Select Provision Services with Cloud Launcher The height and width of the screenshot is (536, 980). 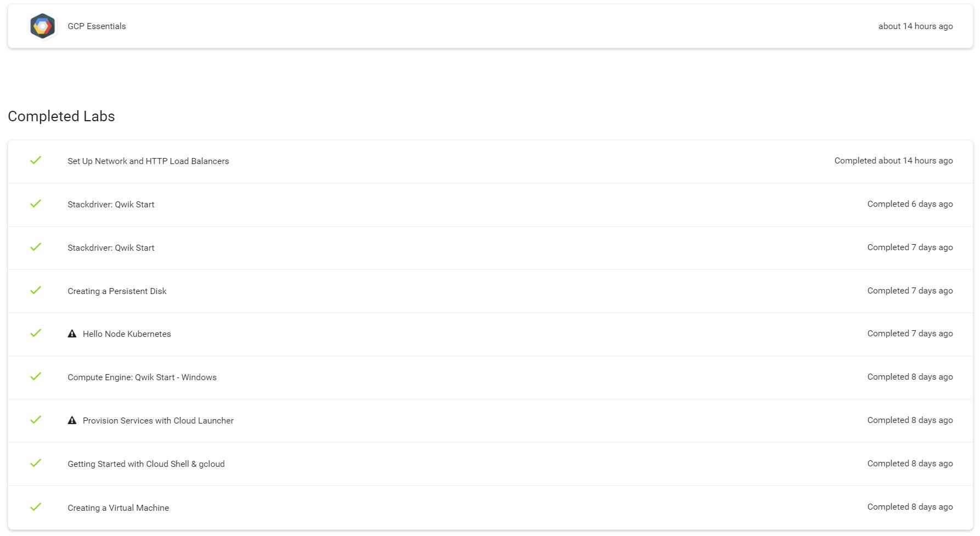coord(158,421)
